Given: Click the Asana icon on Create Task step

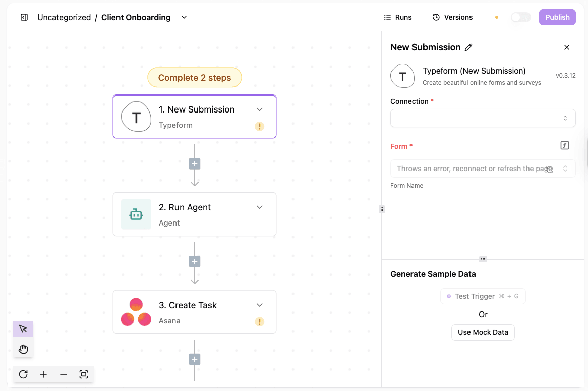Looking at the screenshot, I should pos(136,312).
